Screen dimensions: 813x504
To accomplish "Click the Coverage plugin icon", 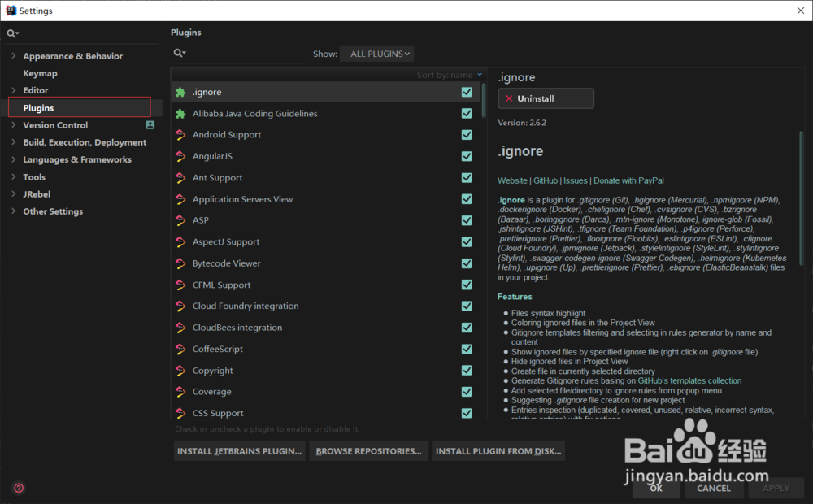I will (180, 392).
